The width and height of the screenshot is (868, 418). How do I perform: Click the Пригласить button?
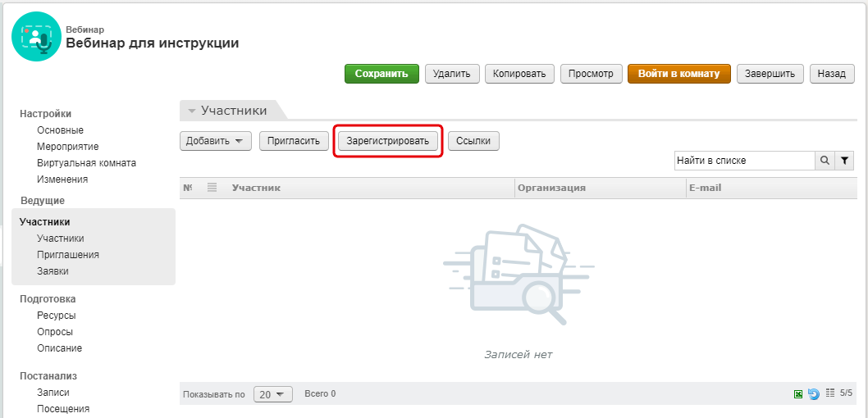pos(294,140)
